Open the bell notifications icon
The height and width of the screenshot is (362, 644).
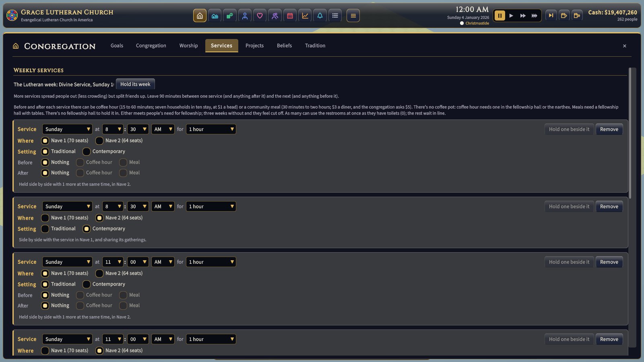[320, 16]
